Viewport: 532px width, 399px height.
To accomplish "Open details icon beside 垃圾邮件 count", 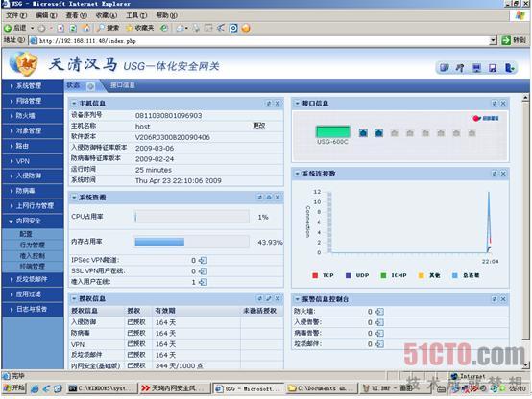I will [379, 344].
